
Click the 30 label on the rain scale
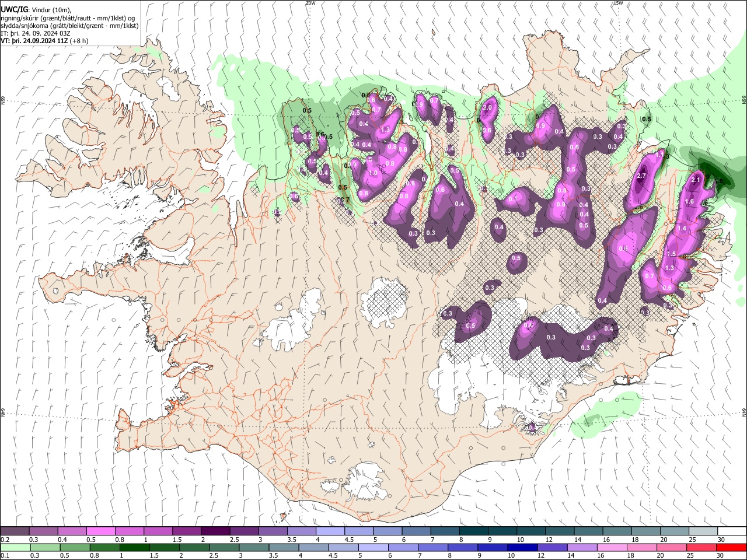[x=720, y=555]
